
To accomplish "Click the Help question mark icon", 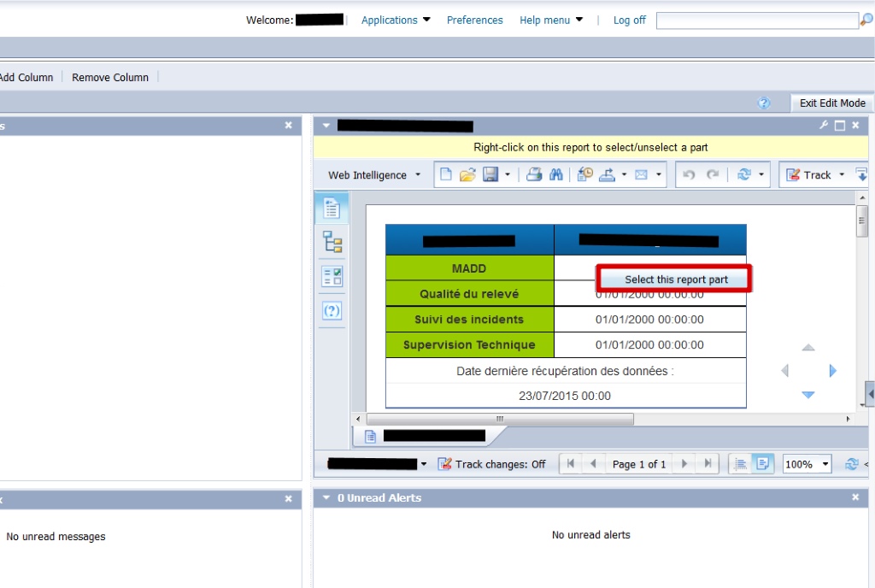I will (764, 103).
